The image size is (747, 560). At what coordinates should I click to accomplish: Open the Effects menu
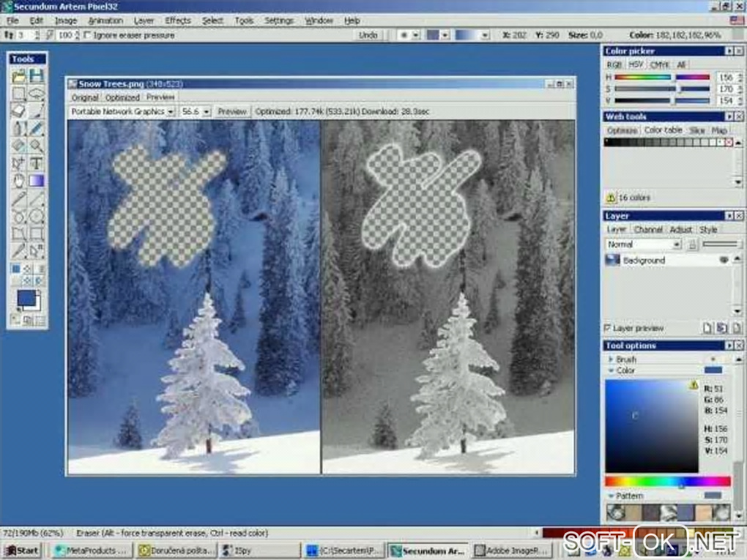click(x=178, y=20)
